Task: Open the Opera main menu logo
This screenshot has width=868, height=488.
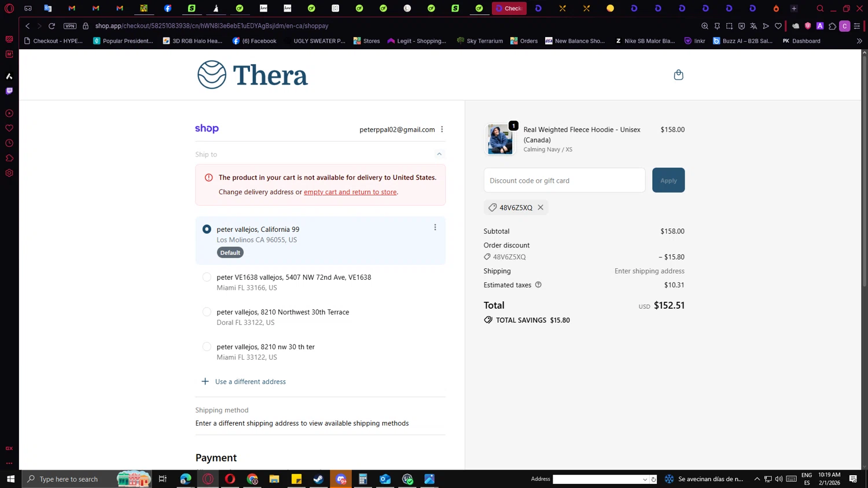Action: (x=9, y=9)
